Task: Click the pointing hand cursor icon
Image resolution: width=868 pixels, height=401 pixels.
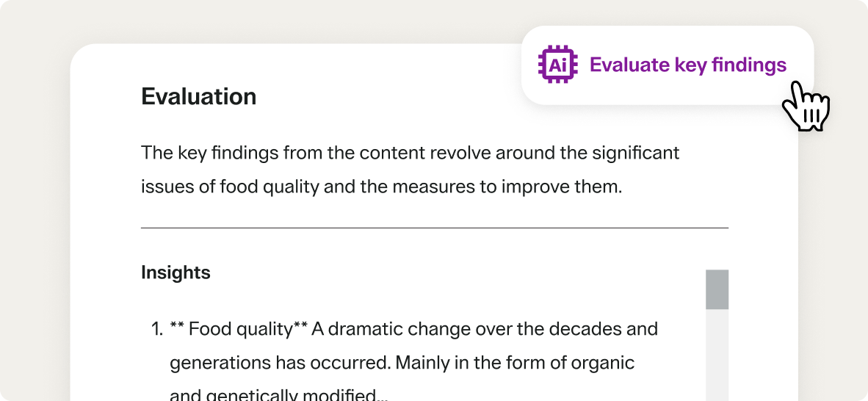Action: coord(806,106)
